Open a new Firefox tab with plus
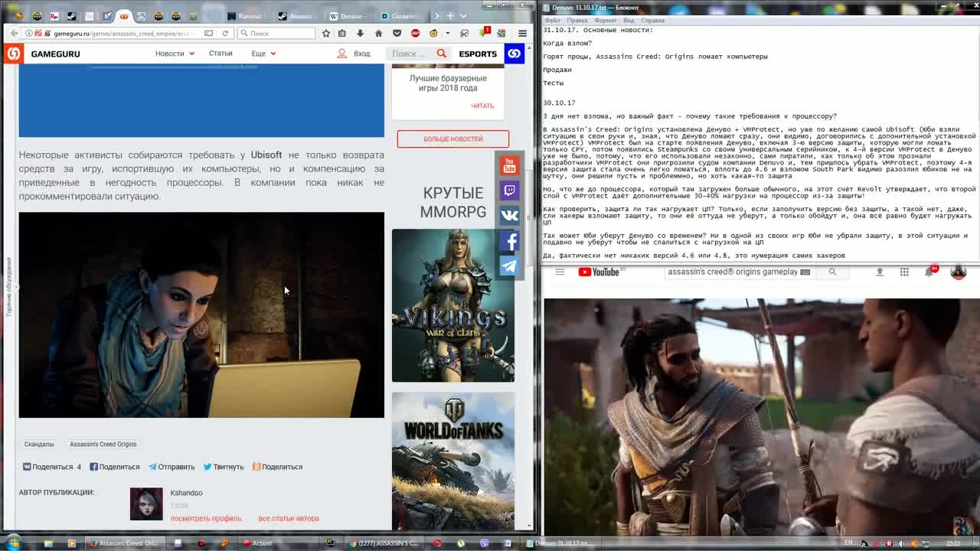The image size is (980, 551). (x=450, y=15)
